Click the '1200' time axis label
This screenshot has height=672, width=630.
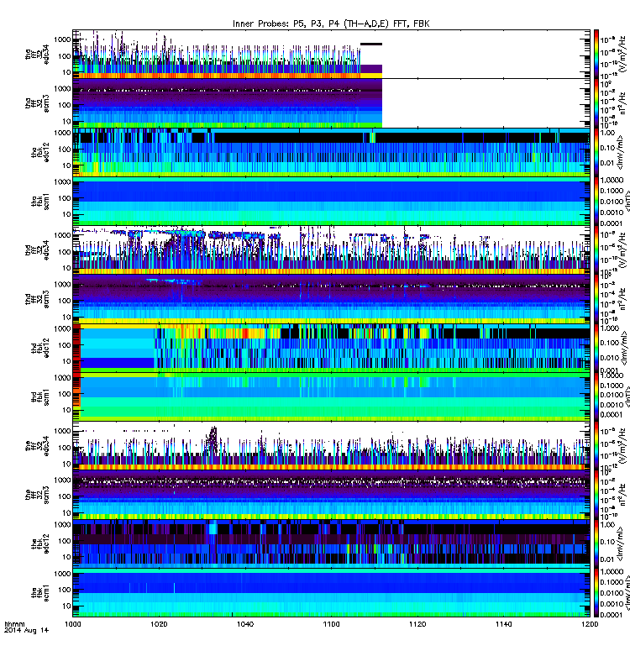590,624
